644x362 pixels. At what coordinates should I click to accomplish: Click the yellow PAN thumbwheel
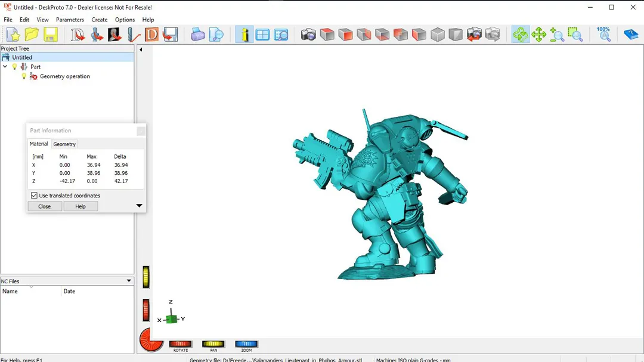click(213, 344)
